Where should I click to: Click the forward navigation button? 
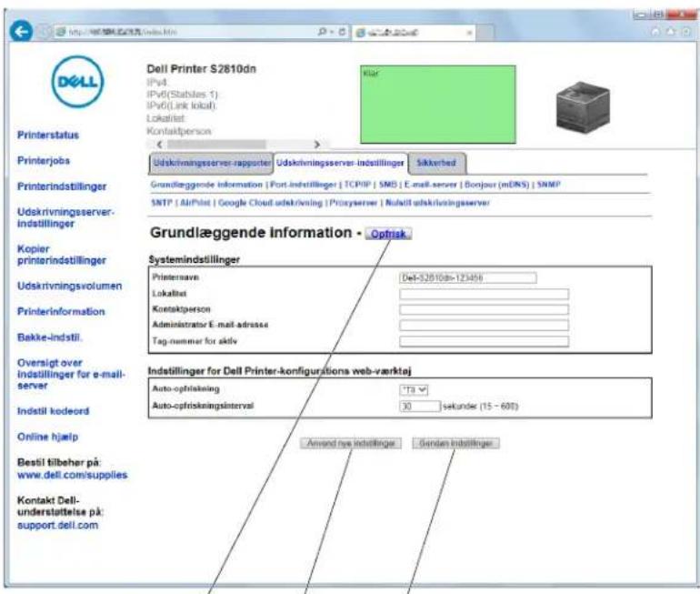44,32
